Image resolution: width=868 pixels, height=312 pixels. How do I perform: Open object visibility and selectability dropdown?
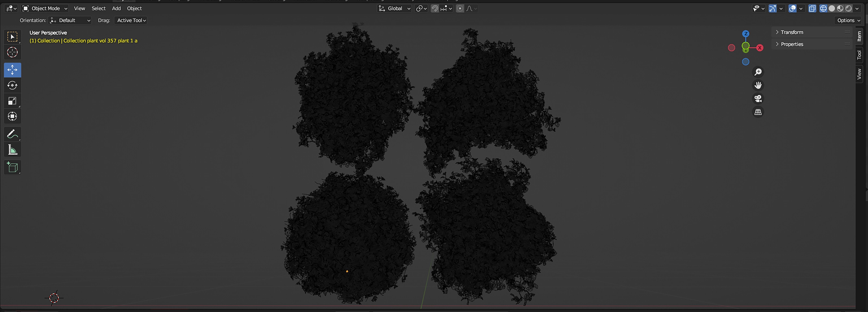coord(758,8)
